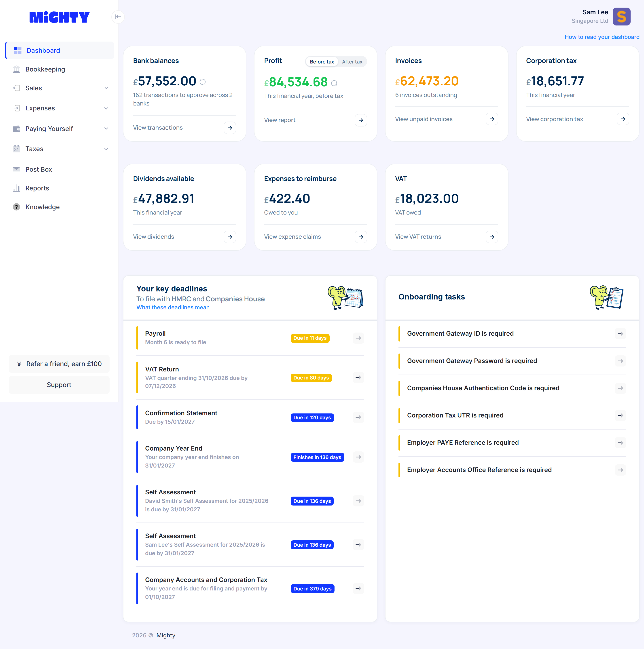
Task: Expand the Expenses menu chevron
Action: (x=106, y=108)
